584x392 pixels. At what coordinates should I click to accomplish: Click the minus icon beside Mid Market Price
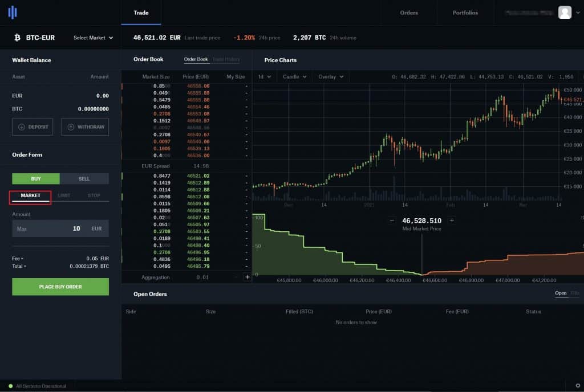click(392, 219)
